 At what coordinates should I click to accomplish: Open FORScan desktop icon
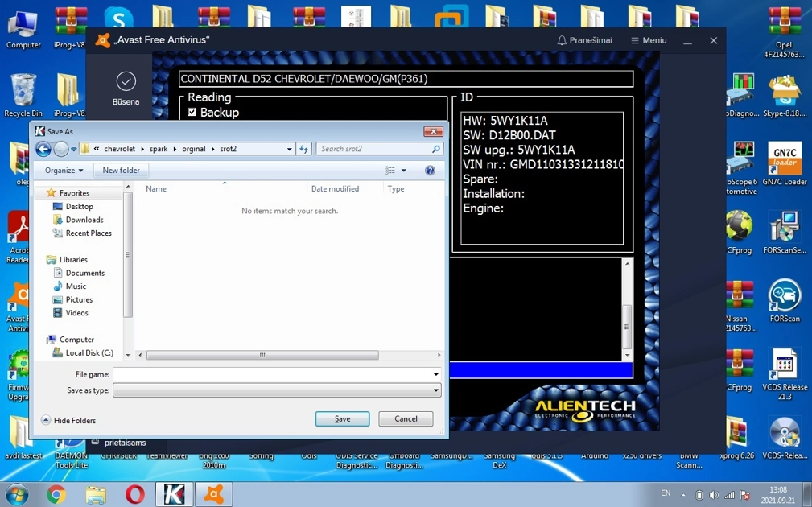785,300
